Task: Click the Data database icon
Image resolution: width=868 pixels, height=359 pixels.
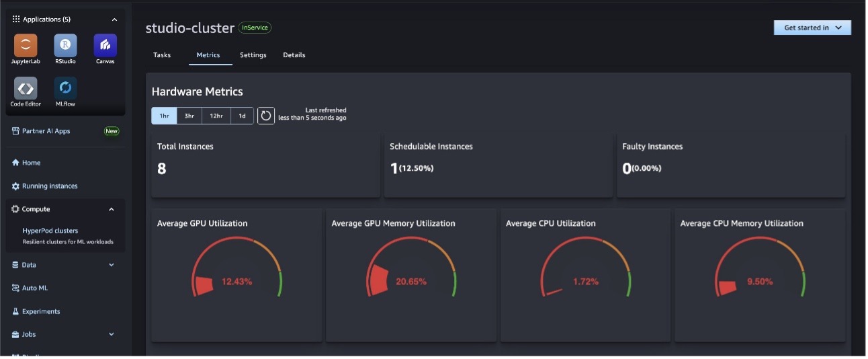Action: (15, 265)
